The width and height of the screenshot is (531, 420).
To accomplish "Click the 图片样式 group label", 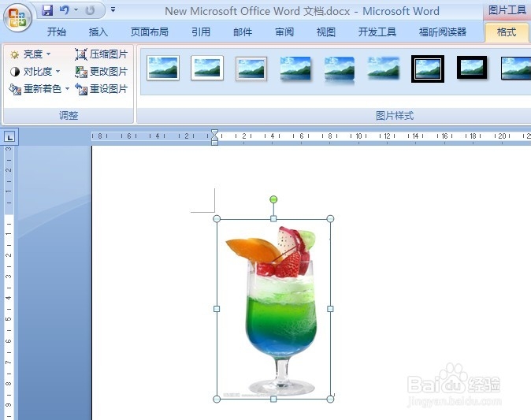I will click(x=395, y=116).
